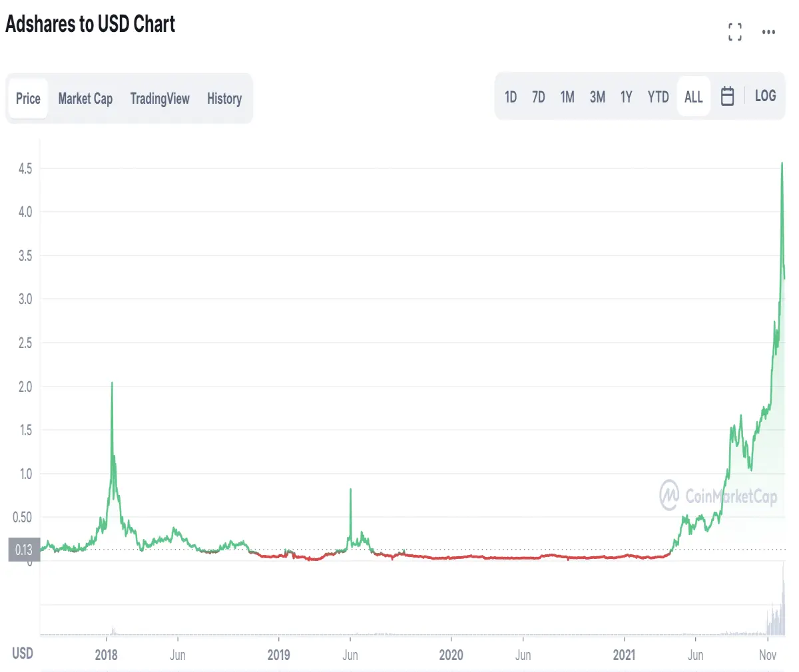
Task: Select the YTD time range
Action: click(658, 97)
